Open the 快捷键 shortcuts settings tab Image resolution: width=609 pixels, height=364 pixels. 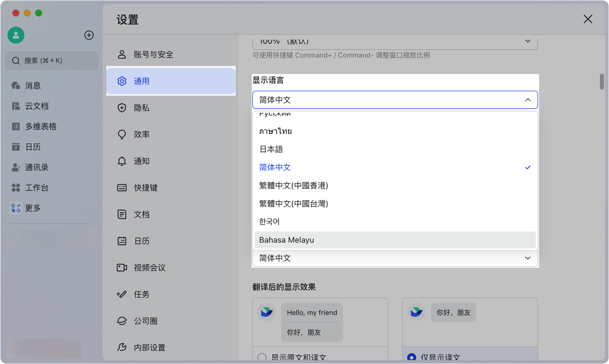pos(145,188)
